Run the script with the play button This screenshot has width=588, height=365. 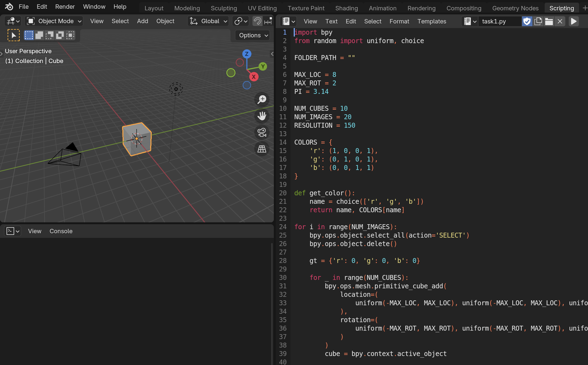pos(574,21)
